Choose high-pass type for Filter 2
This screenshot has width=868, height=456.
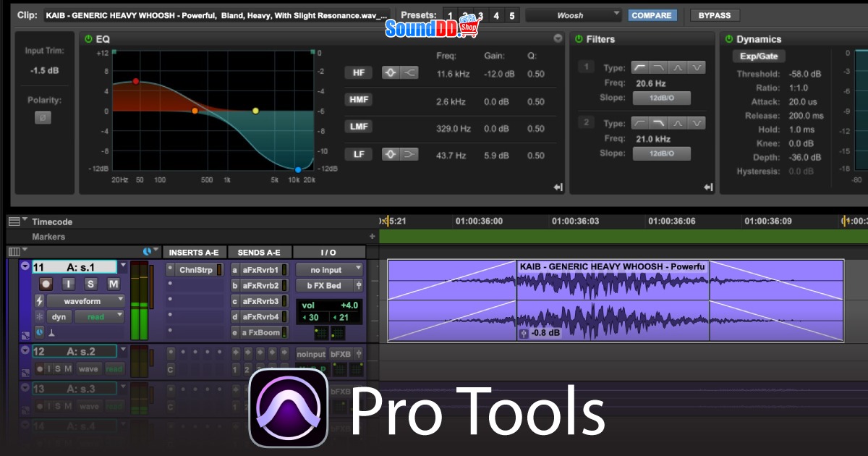tap(641, 123)
